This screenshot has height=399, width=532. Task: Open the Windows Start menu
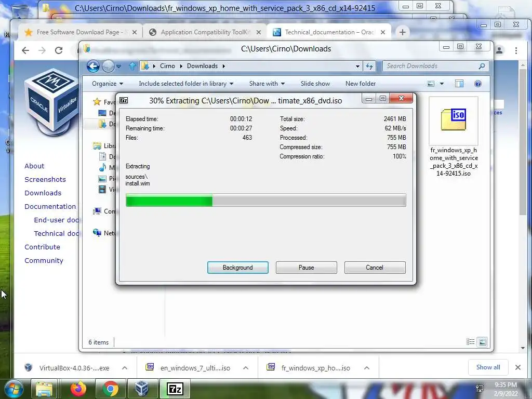point(13,389)
